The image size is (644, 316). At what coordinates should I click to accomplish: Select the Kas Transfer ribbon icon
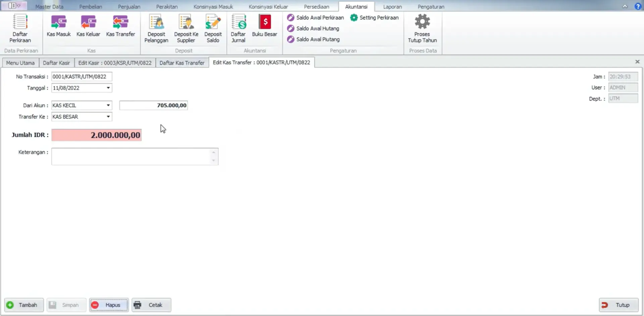[120, 26]
